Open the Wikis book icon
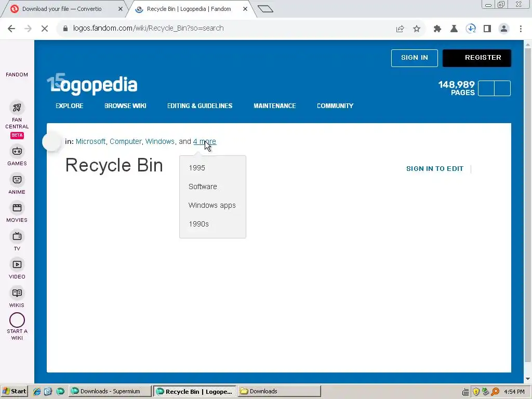Screen dimensions: 532x399 [x=17, y=293]
